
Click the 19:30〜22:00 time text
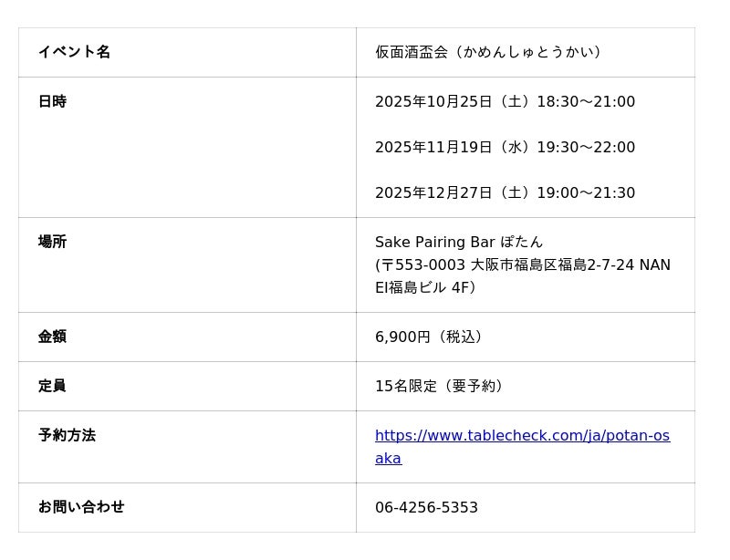(585, 147)
